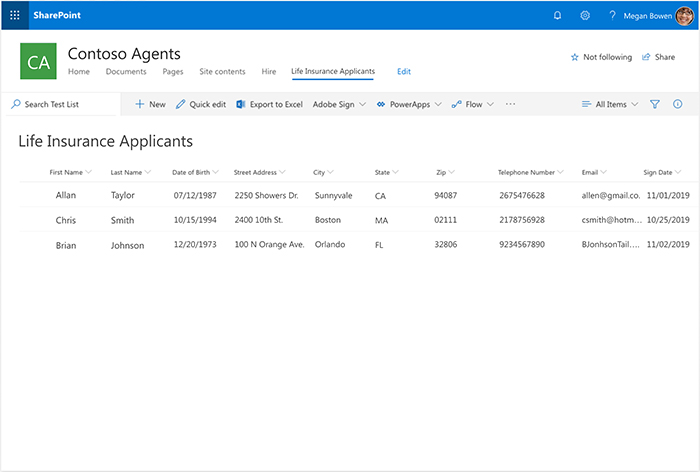This screenshot has height=472, width=700.
Task: Open the app launcher waffle icon
Action: click(15, 15)
